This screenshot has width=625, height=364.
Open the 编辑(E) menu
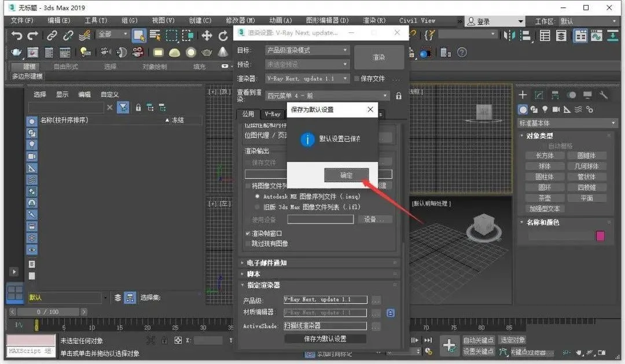coord(59,20)
